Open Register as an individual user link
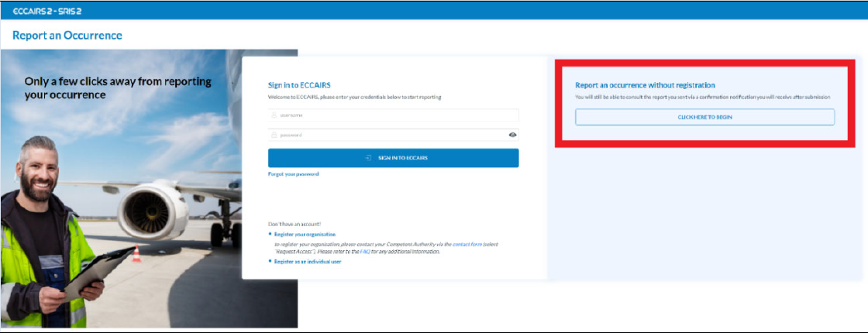This screenshot has height=333, width=868. (x=308, y=262)
